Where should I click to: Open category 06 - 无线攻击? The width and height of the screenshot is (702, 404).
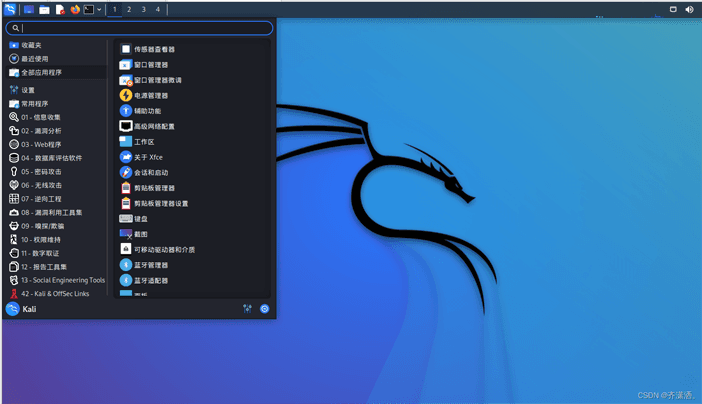pos(57,185)
